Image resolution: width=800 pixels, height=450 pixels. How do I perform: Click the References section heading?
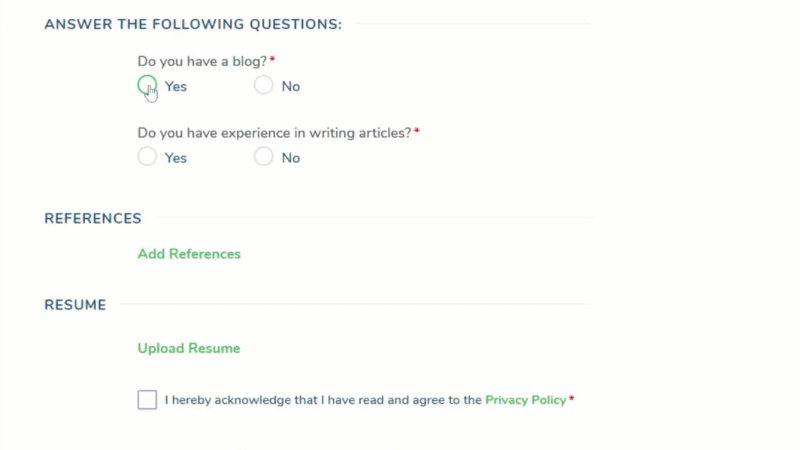[93, 219]
